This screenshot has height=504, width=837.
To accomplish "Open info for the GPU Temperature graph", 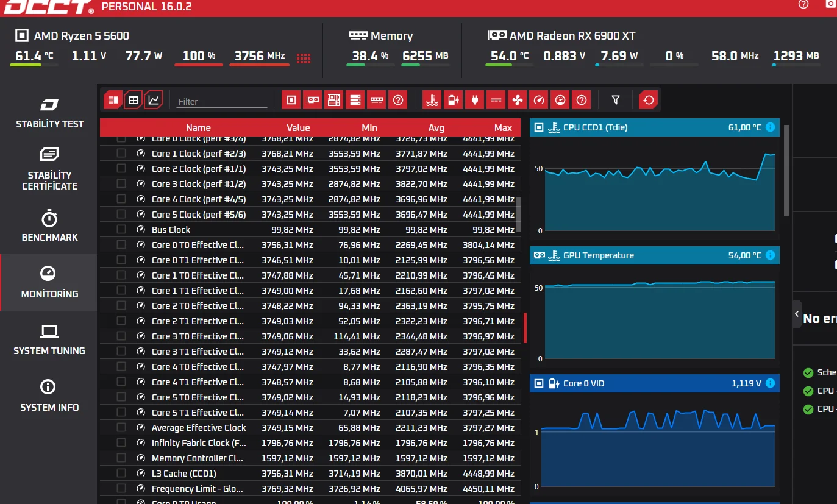I will coord(770,255).
